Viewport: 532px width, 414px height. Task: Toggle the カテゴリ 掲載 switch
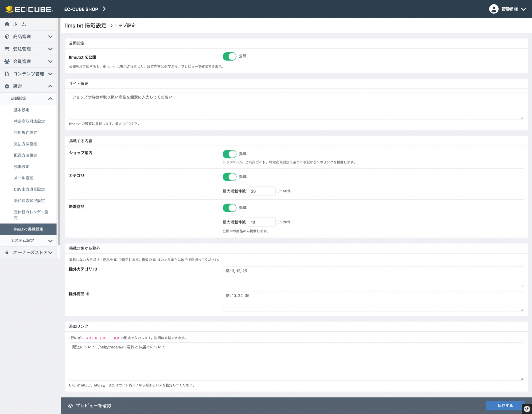point(229,177)
